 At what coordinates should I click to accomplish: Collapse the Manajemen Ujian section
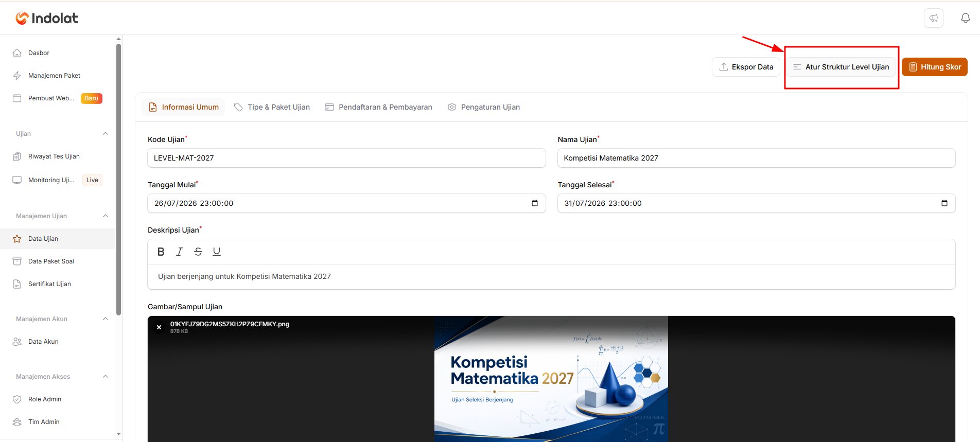pyautogui.click(x=106, y=216)
